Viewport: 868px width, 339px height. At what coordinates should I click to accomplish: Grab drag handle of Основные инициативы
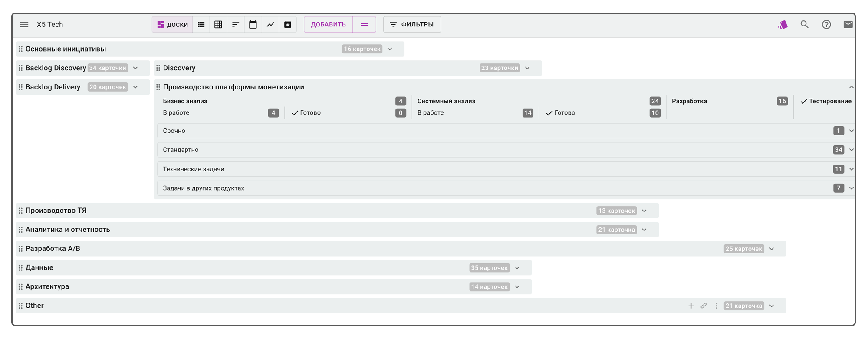(x=20, y=49)
